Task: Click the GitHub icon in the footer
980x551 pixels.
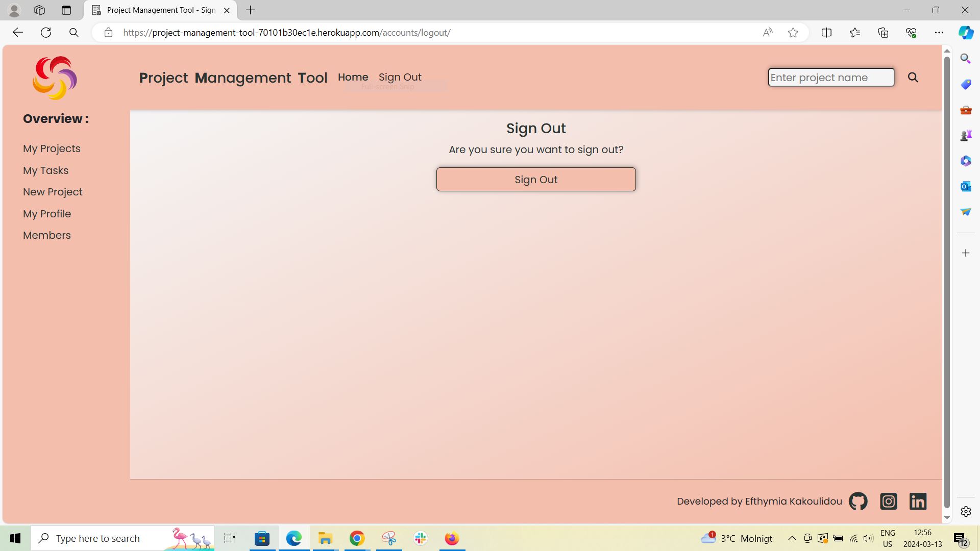Action: pos(857,501)
